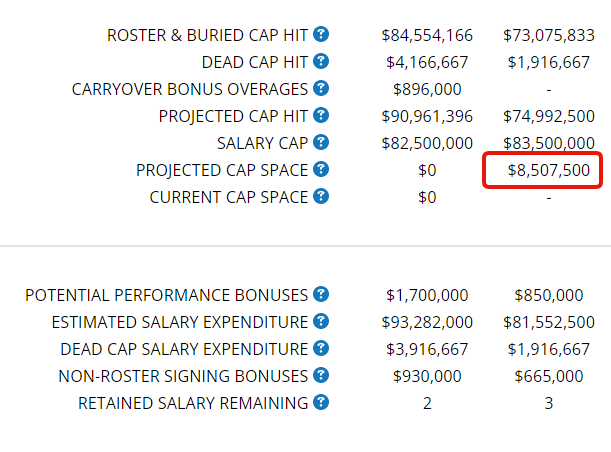
Task: Click the Salary Cap help icon
Action: pos(321,142)
